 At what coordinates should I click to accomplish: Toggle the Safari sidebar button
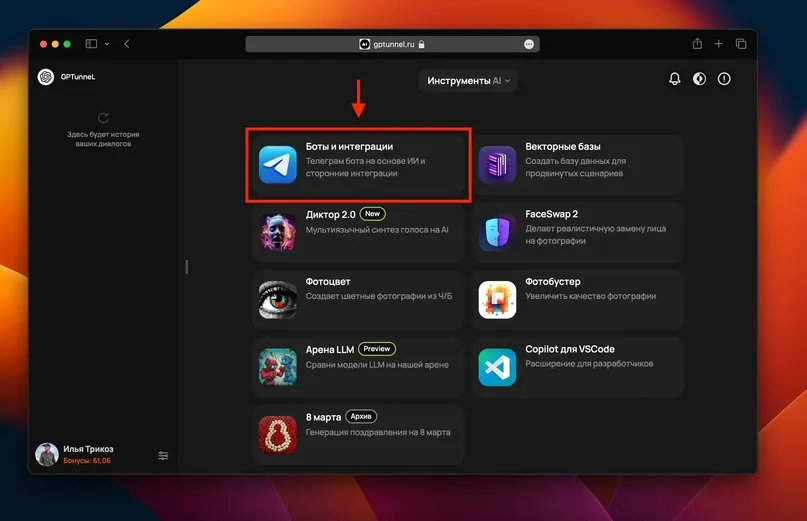(x=91, y=44)
